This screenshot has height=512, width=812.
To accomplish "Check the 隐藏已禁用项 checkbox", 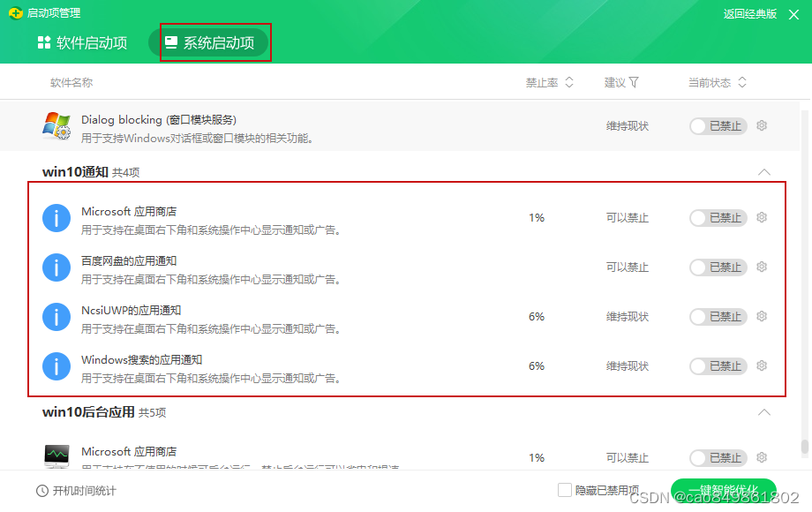I will coord(565,490).
